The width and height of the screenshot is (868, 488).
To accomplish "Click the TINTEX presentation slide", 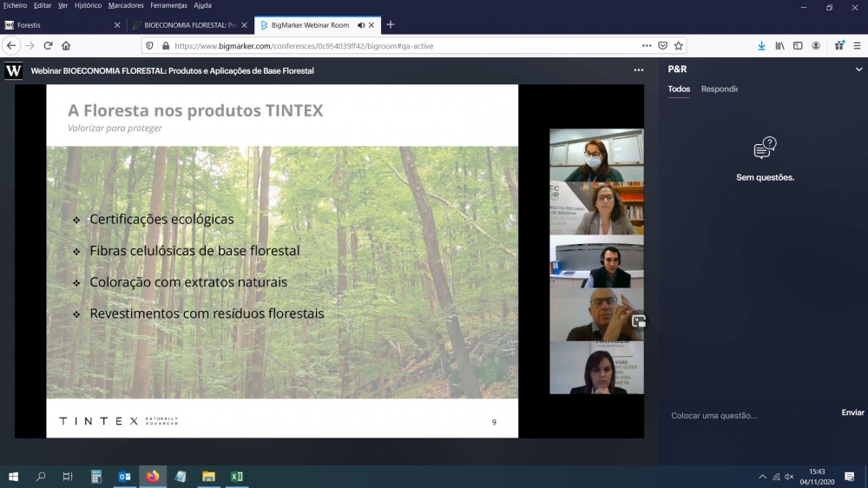I will tap(282, 260).
